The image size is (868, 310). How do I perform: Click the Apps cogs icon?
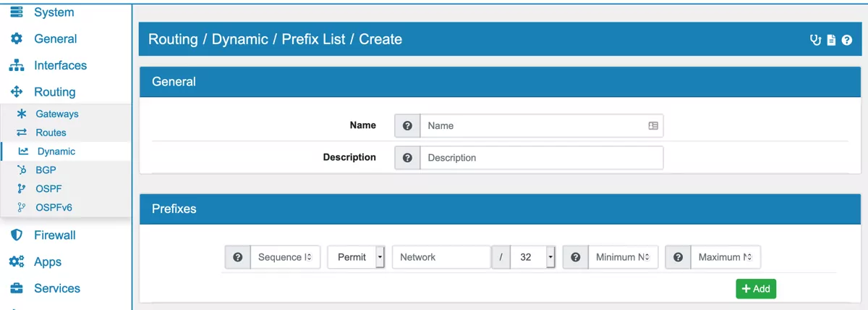point(17,262)
